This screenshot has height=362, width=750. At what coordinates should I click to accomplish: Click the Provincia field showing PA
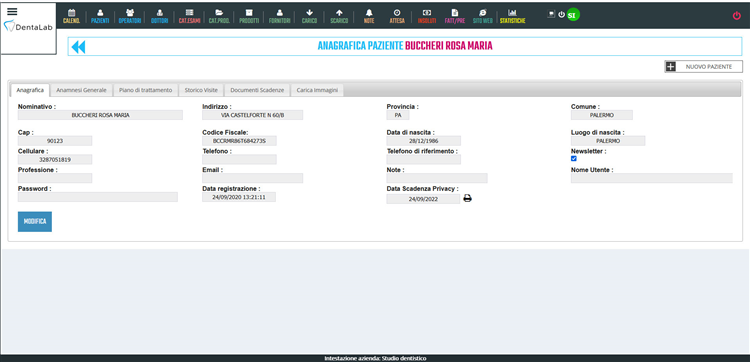(398, 115)
